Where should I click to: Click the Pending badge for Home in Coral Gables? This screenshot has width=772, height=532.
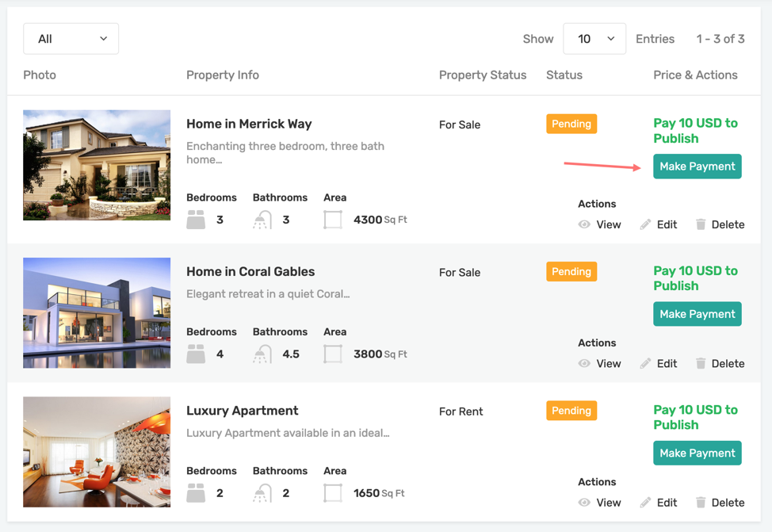pos(571,271)
